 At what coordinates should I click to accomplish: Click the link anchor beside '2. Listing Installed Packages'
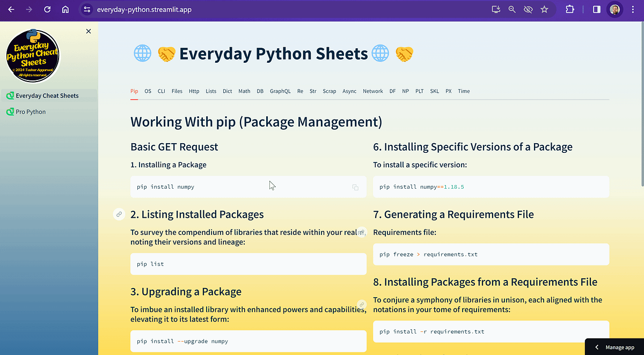(x=119, y=214)
